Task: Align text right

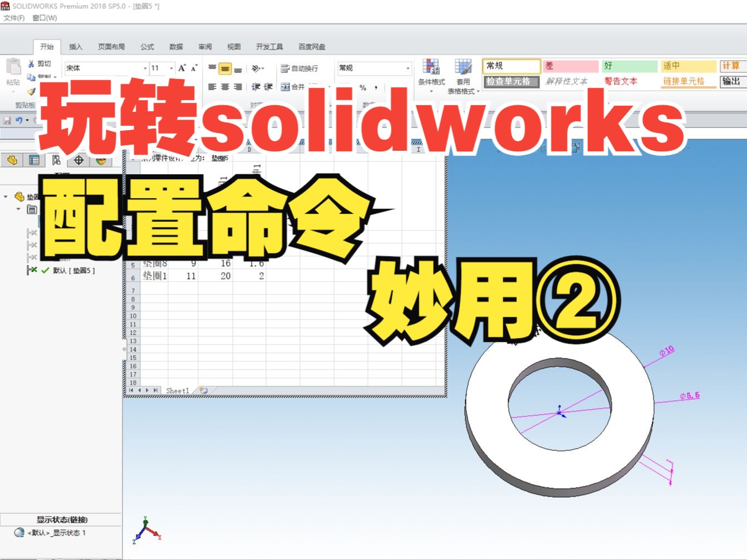Action: (x=238, y=87)
